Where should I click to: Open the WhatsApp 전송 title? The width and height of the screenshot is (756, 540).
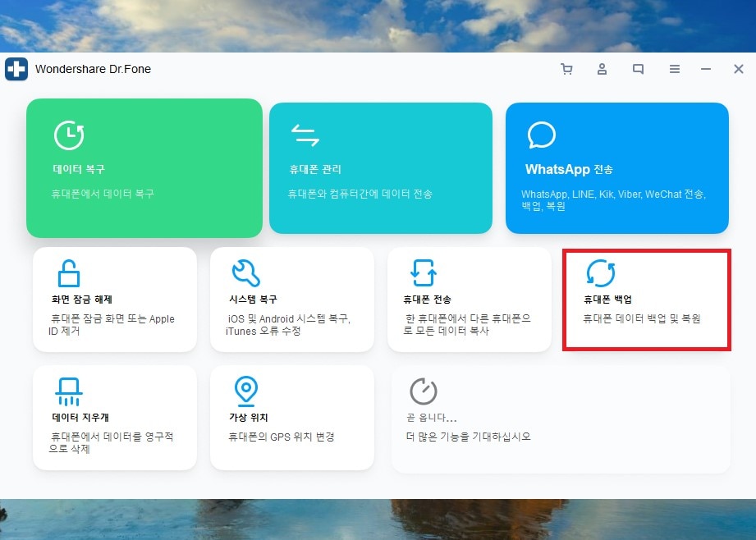click(569, 169)
